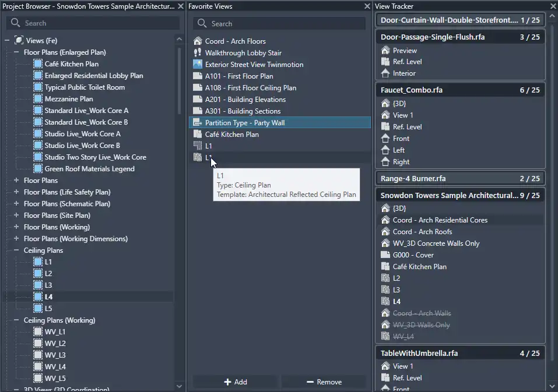The height and width of the screenshot is (392, 558).
Task: Collapse the Floor Plans (Enlarged Plan) group
Action: tap(16, 52)
